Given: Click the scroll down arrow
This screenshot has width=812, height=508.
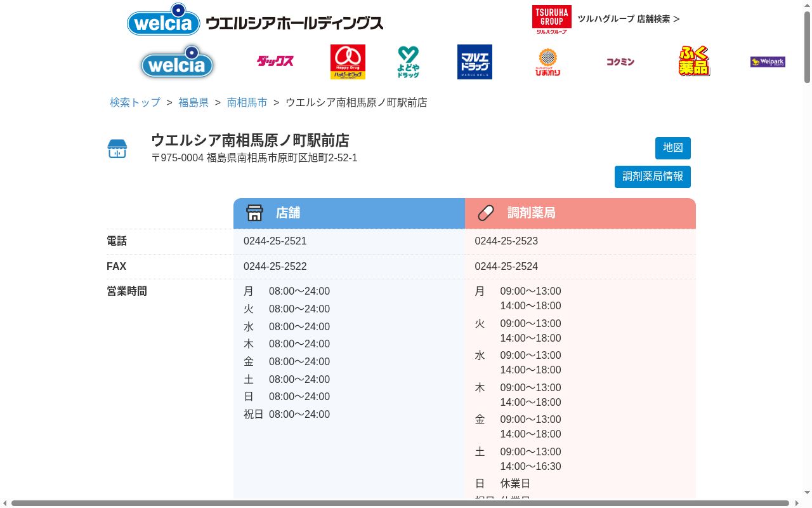Looking at the screenshot, I should [807, 493].
